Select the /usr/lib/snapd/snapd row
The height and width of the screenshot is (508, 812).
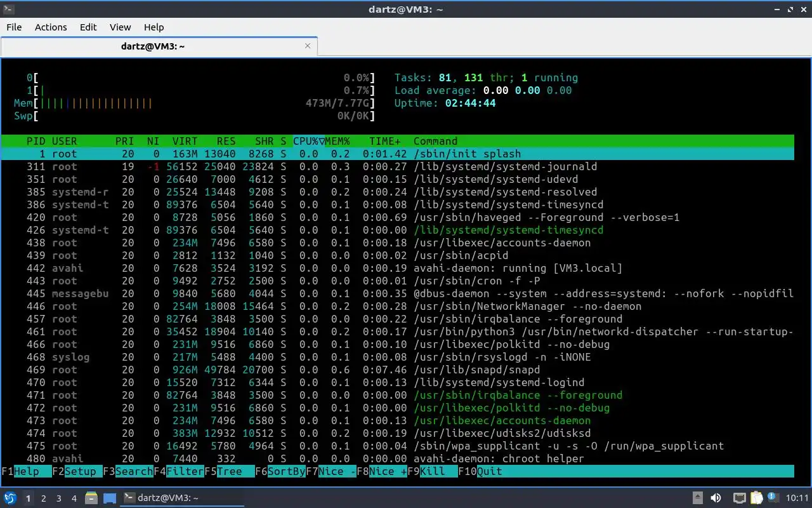pos(397,370)
